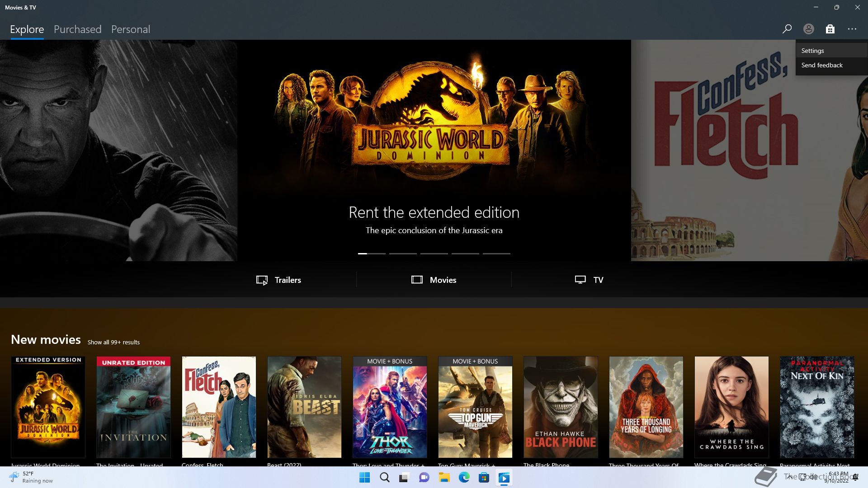Image resolution: width=868 pixels, height=488 pixels.
Task: Open Paranormal Activity Next of Kin poster
Action: click(x=817, y=407)
